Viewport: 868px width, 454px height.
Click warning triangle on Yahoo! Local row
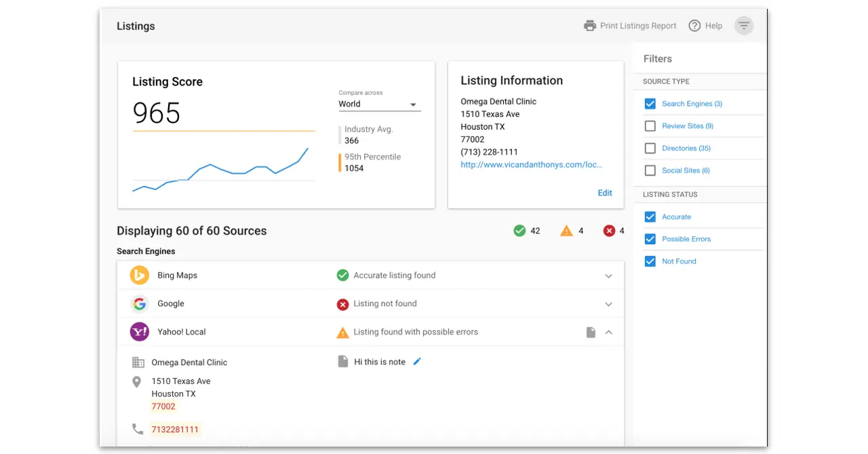tap(342, 333)
